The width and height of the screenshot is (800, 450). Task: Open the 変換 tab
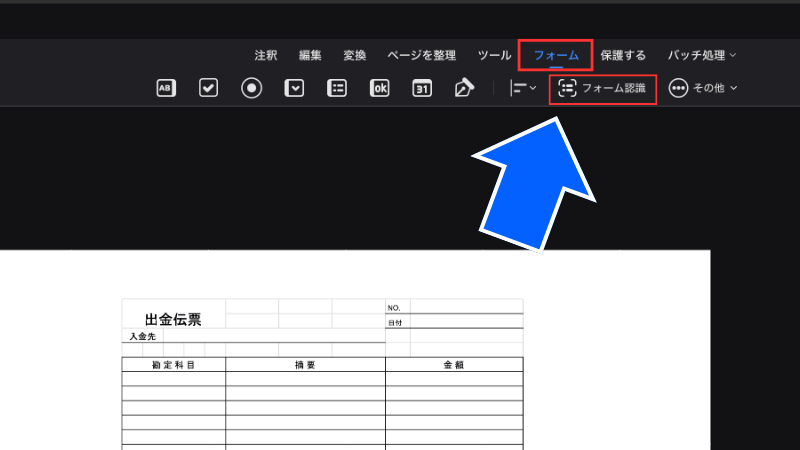point(355,55)
